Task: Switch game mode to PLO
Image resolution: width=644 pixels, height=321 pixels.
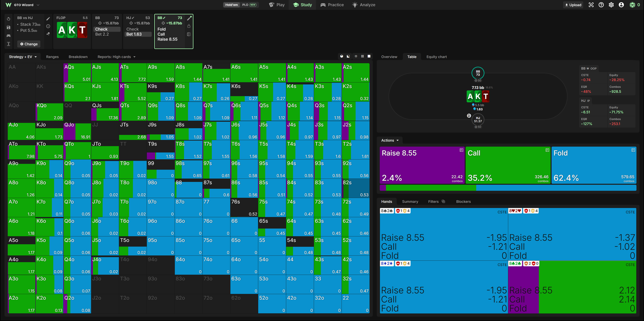Action: point(249,5)
